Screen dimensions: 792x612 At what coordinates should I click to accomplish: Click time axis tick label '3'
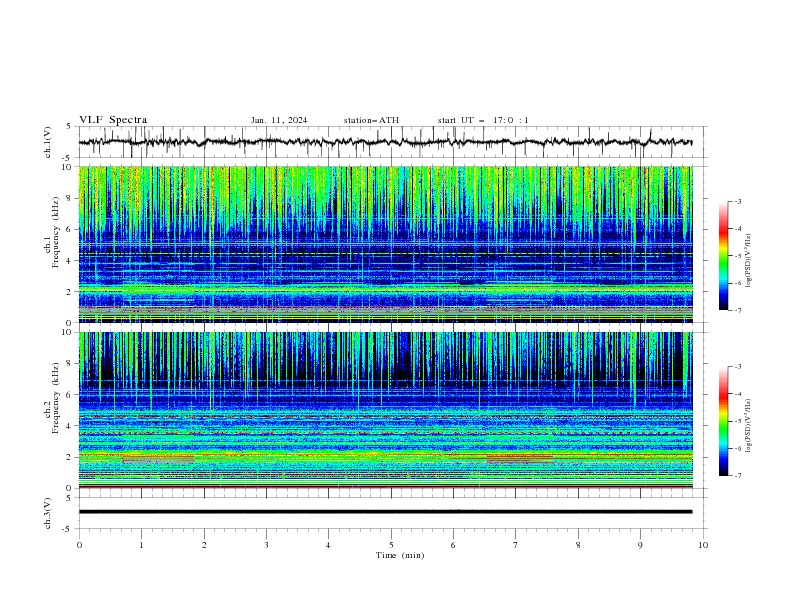point(266,545)
